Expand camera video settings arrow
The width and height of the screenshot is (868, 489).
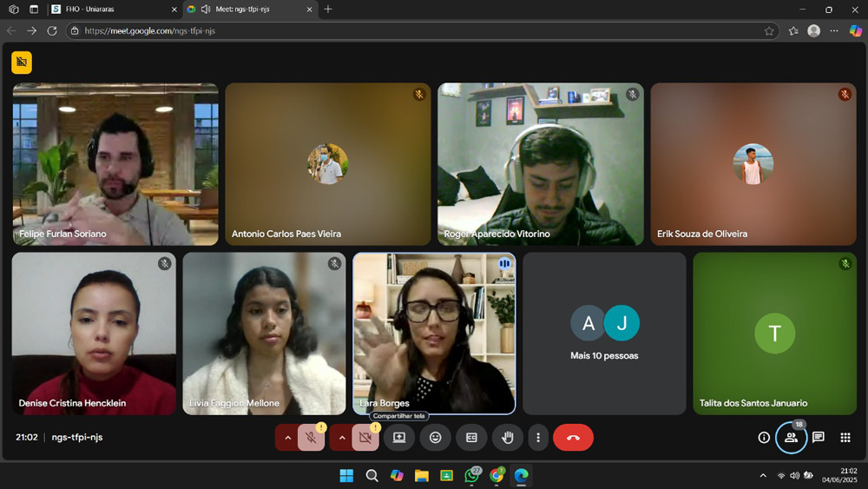(x=341, y=438)
